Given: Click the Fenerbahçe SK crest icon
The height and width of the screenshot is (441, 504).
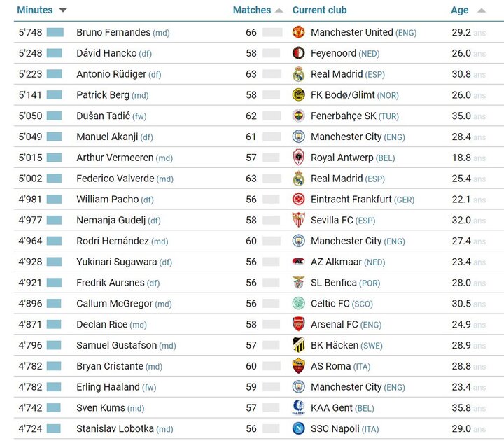Looking at the screenshot, I should pyautogui.click(x=299, y=116).
